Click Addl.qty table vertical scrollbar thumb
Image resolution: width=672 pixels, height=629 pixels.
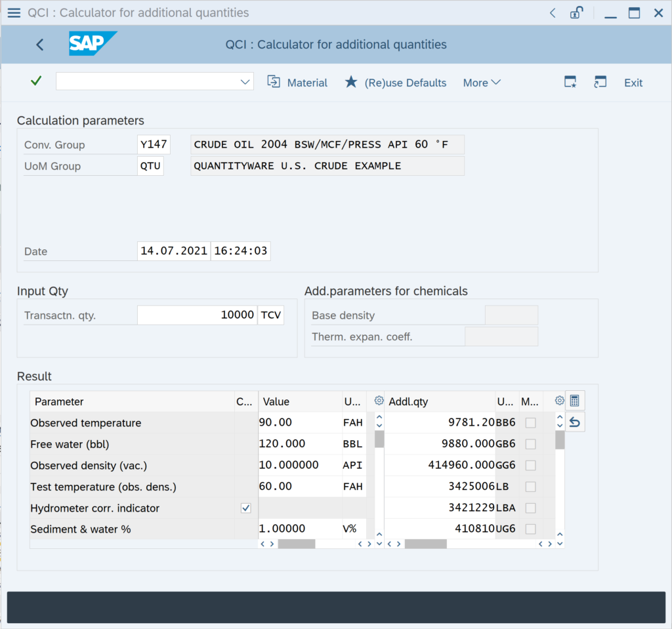point(560,440)
